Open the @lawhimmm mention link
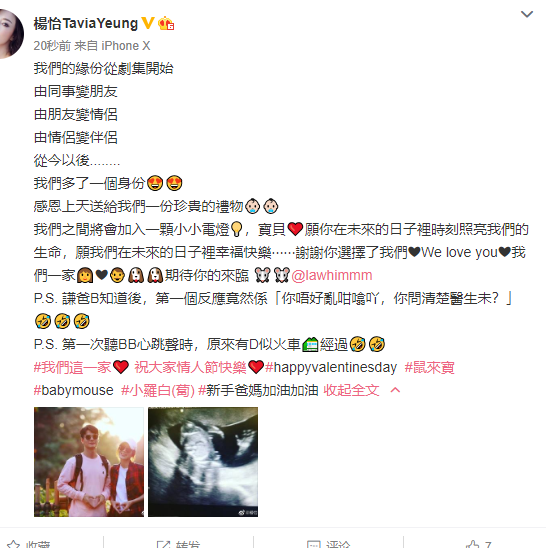Screen dimensions: 546x548 pyautogui.click(x=332, y=275)
